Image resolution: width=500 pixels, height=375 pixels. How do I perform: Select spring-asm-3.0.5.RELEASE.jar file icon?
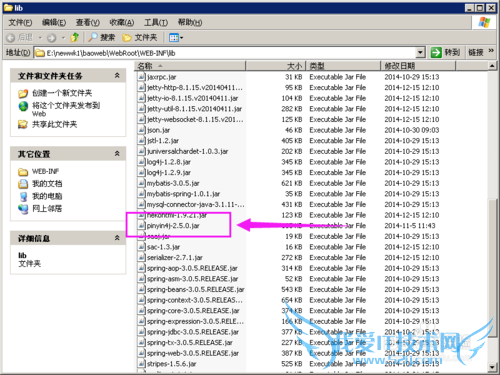tap(142, 279)
